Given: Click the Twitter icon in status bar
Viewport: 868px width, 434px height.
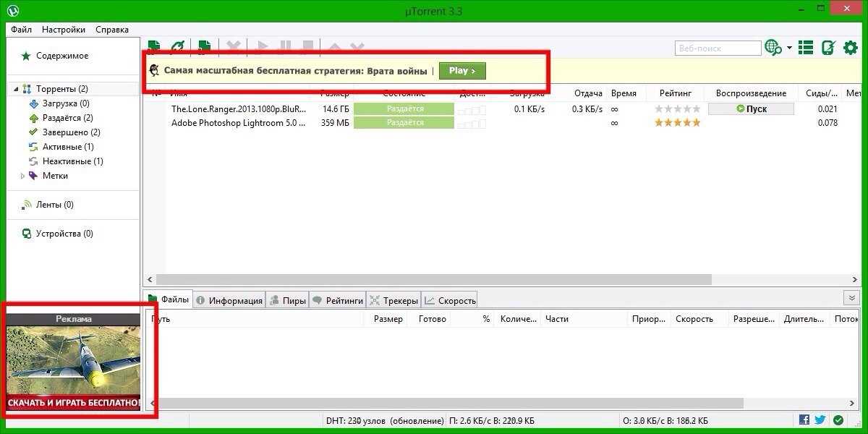Looking at the screenshot, I should pyautogui.click(x=820, y=420).
